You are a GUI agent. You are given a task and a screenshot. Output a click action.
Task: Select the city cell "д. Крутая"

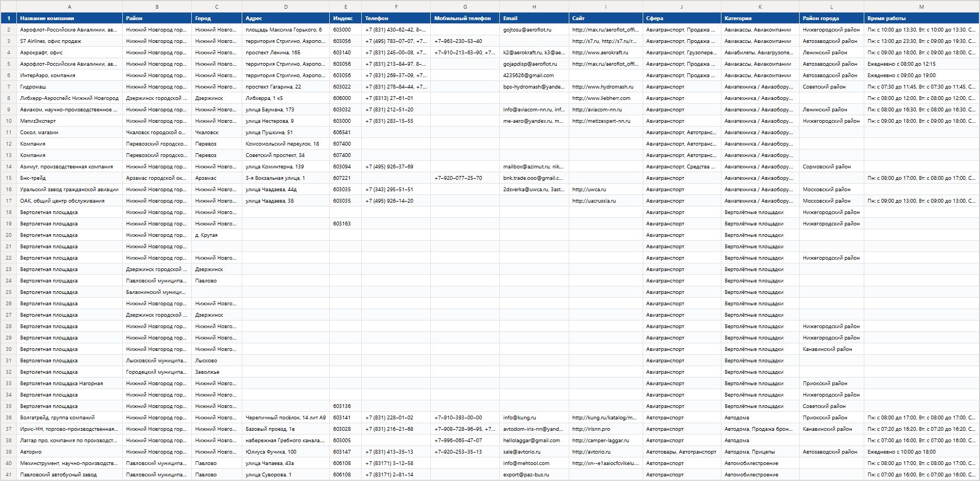217,235
